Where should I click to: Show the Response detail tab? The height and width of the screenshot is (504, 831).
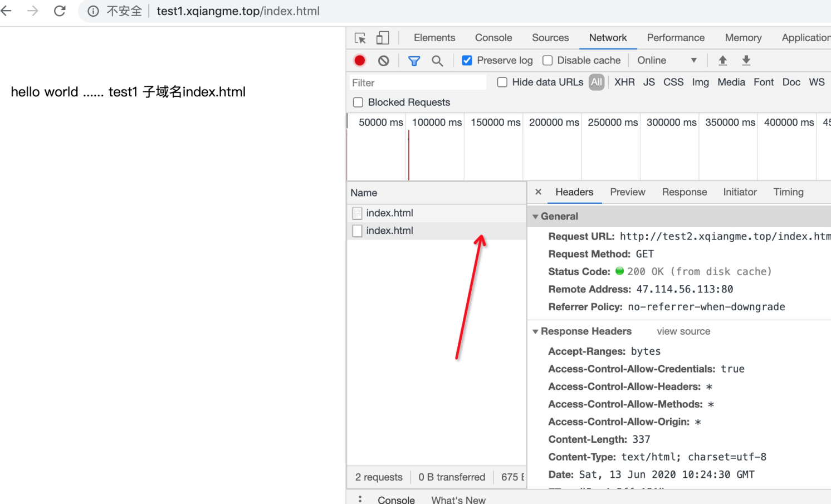click(x=685, y=192)
